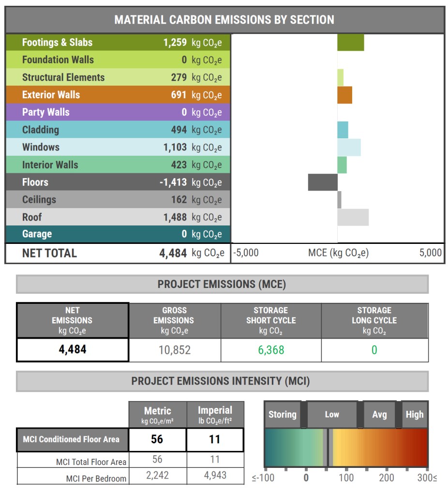Image resolution: width=448 pixels, height=495 pixels.
Task: Select the Floors value of -1,413
Action: tap(173, 182)
